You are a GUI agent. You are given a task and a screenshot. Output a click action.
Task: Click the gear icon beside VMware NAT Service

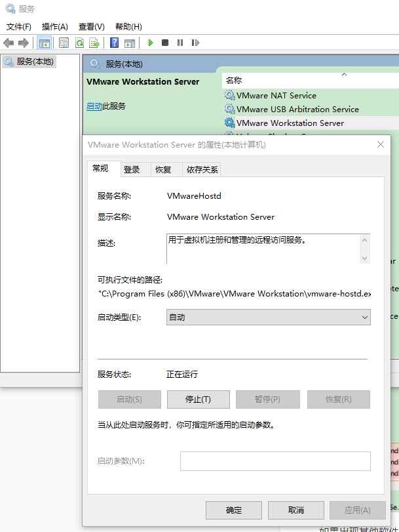coord(229,95)
